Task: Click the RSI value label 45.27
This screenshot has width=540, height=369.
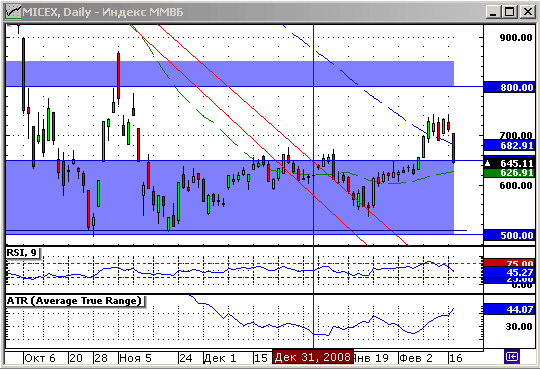Action: click(x=509, y=272)
